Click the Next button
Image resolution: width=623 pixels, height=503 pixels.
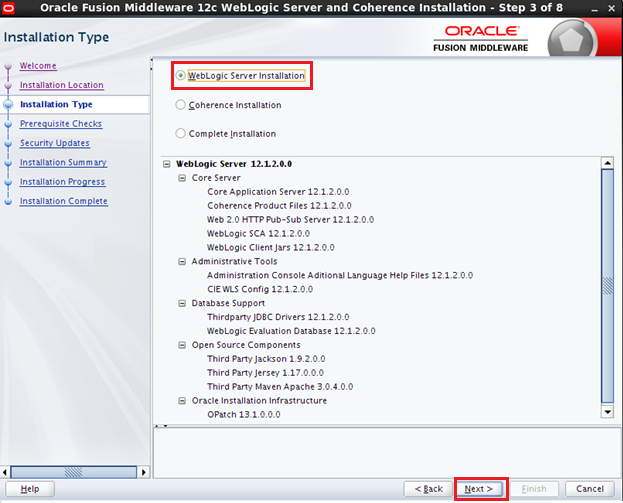coord(479,489)
